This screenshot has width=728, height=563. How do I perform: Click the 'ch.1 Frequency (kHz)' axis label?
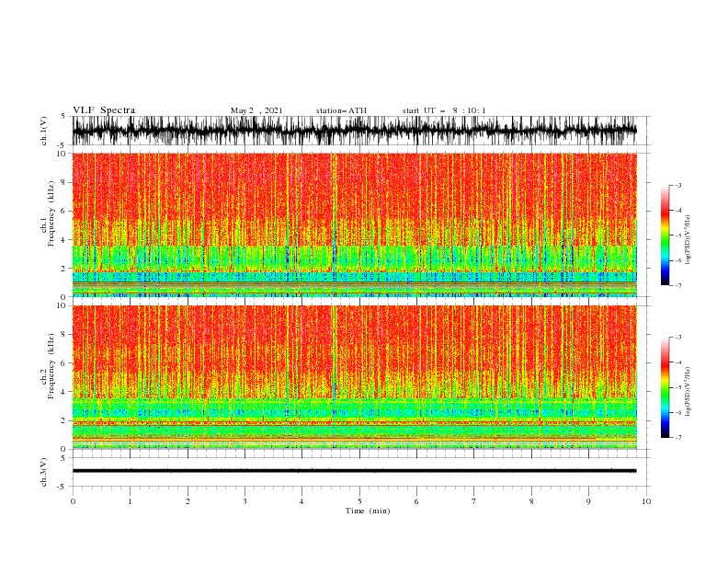tap(47, 213)
